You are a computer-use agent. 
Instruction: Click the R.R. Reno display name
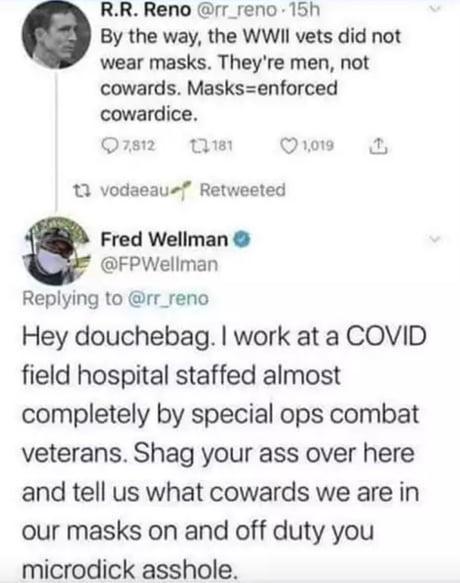146,10
